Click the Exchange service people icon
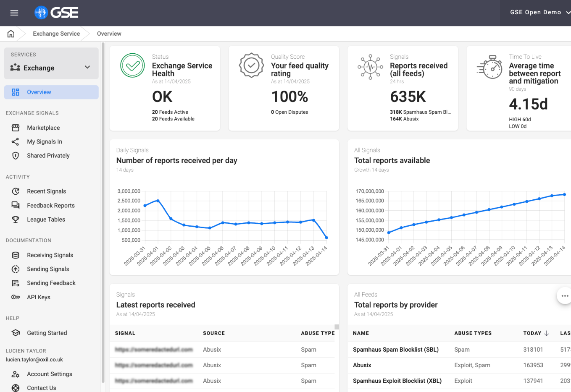 (x=15, y=68)
